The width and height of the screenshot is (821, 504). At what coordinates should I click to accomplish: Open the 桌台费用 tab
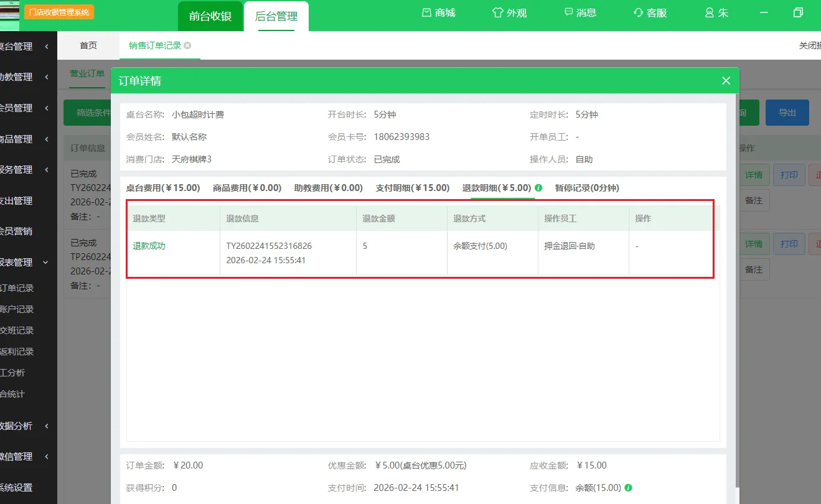point(163,188)
